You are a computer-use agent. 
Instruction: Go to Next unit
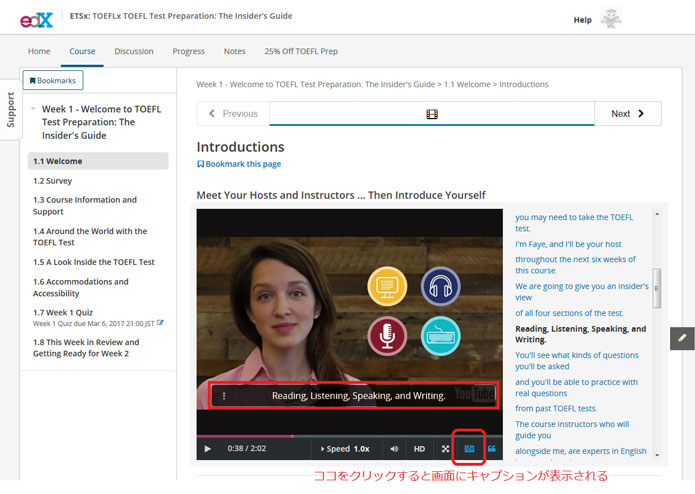628,113
